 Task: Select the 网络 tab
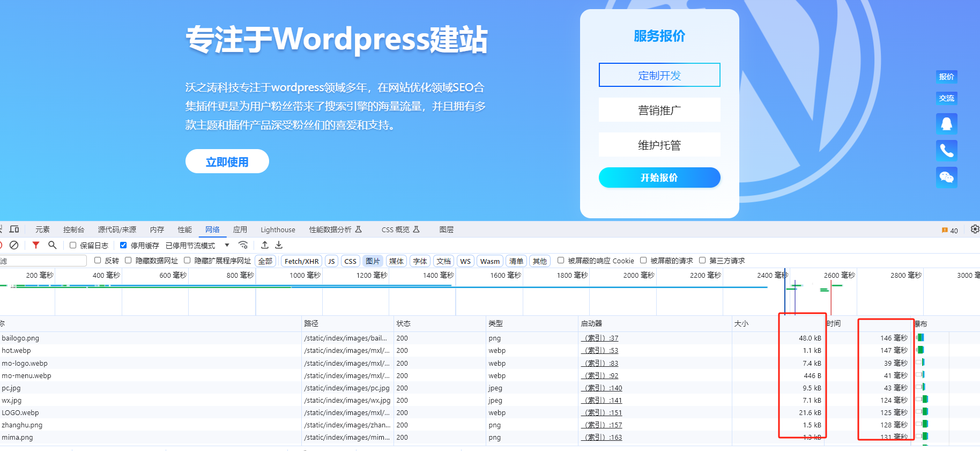coord(213,230)
